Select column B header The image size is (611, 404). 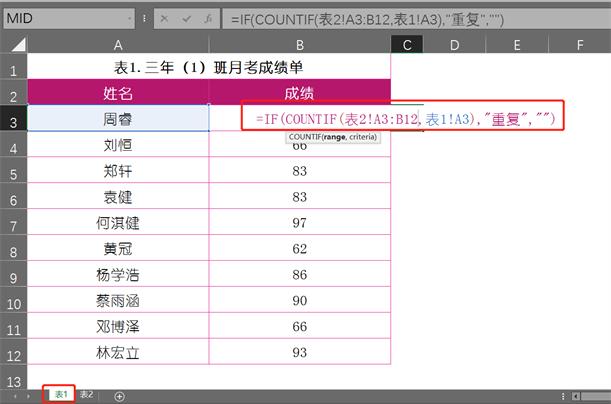[x=299, y=45]
